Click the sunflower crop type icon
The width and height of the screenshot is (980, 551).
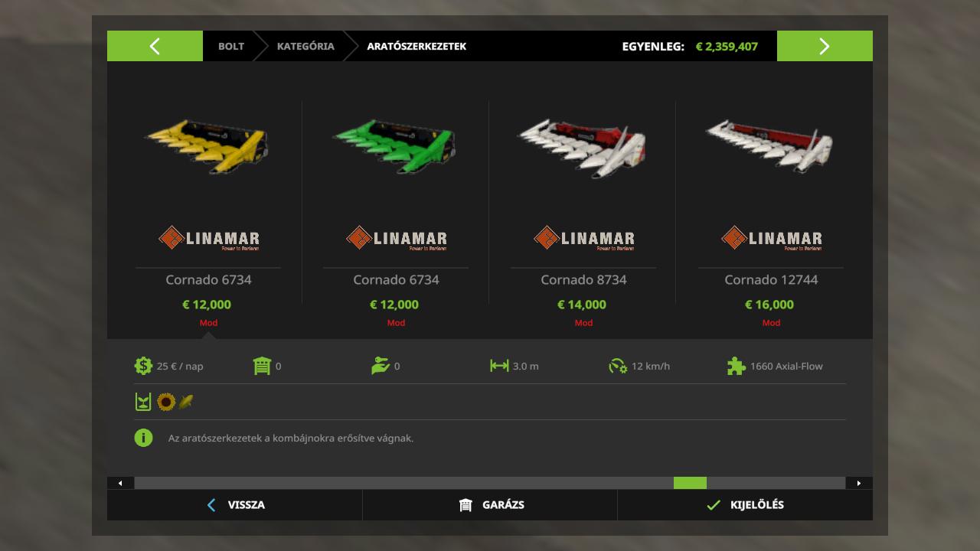[x=166, y=402]
